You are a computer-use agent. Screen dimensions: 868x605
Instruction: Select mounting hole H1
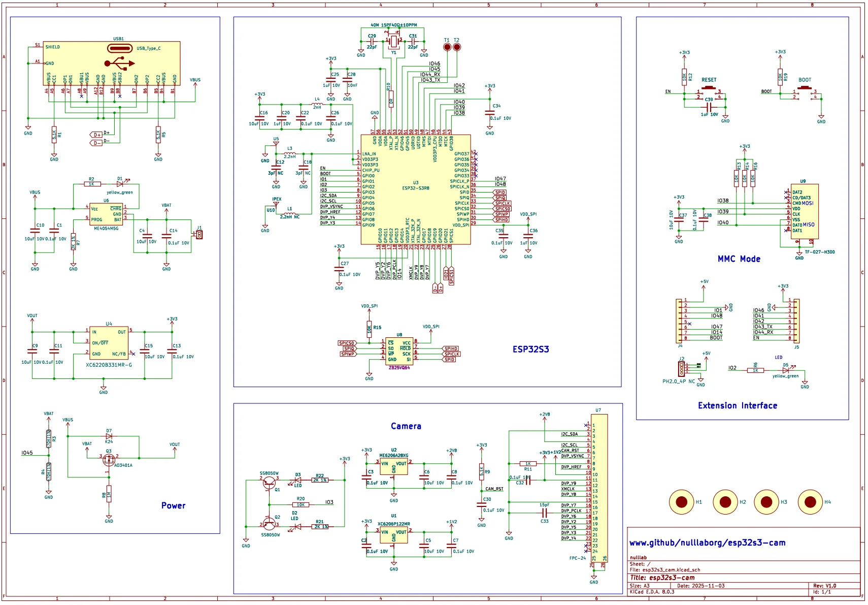tap(682, 502)
